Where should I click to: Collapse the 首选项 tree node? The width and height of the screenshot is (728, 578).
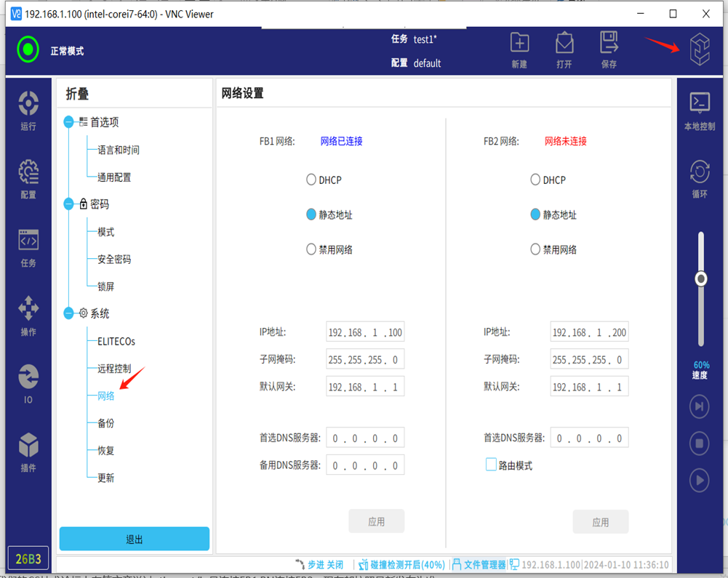pyautogui.click(x=69, y=122)
